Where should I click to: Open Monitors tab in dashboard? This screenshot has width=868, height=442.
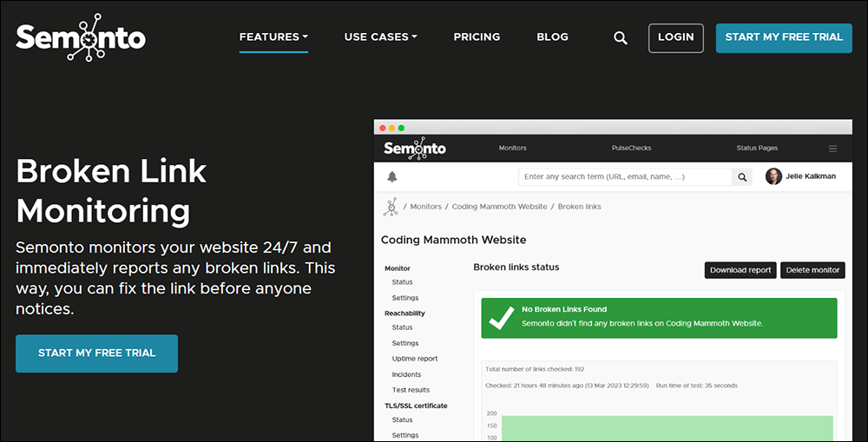(x=513, y=148)
